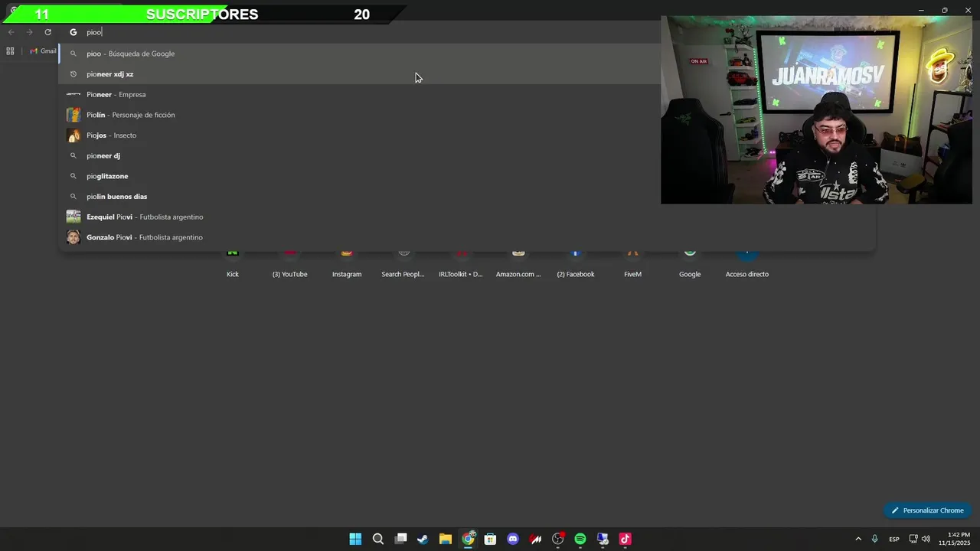
Task: Open the Windows Start menu
Action: point(355,539)
